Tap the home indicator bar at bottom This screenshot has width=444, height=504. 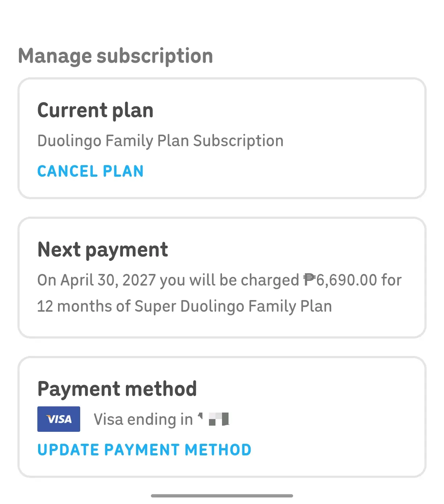click(222, 496)
